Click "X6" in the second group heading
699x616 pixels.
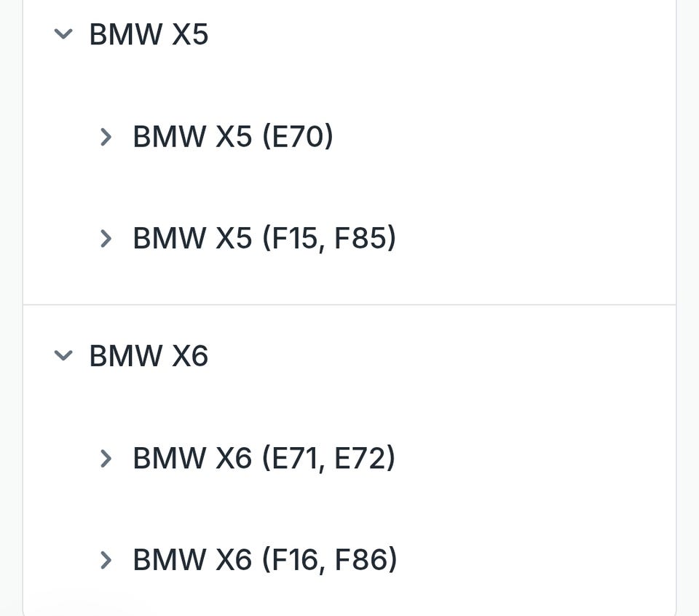pos(190,356)
